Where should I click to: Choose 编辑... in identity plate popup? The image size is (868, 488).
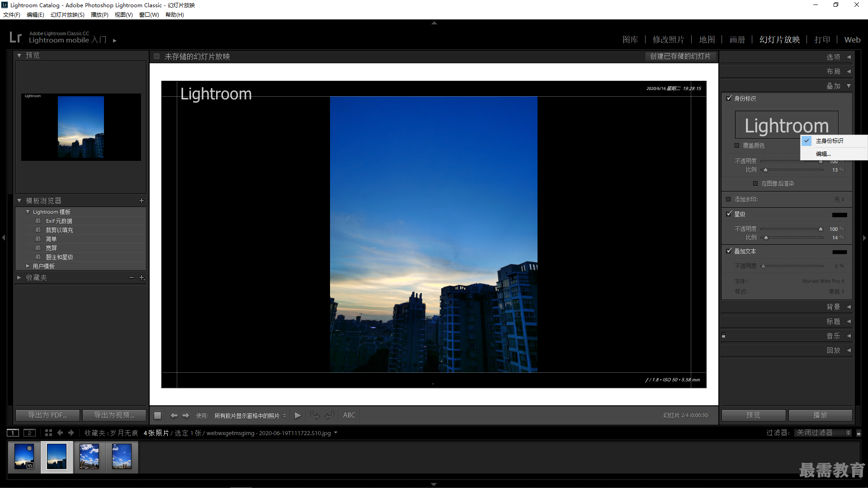823,154
